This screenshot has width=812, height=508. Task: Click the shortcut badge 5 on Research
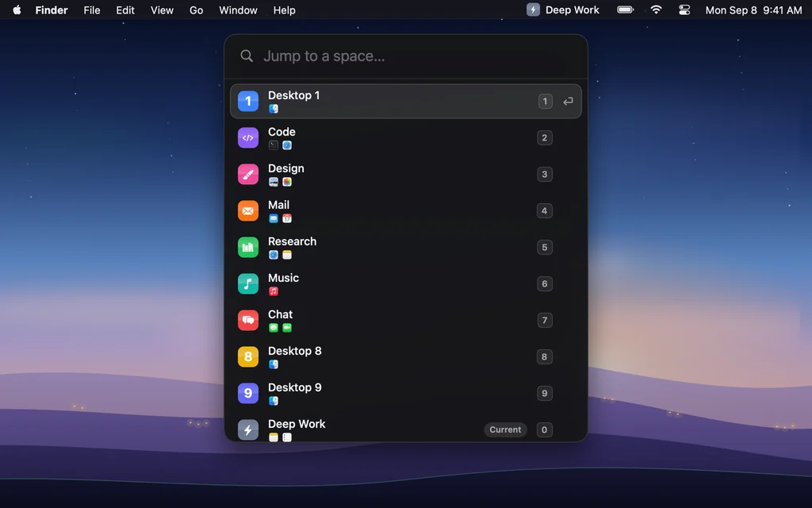pyautogui.click(x=544, y=248)
